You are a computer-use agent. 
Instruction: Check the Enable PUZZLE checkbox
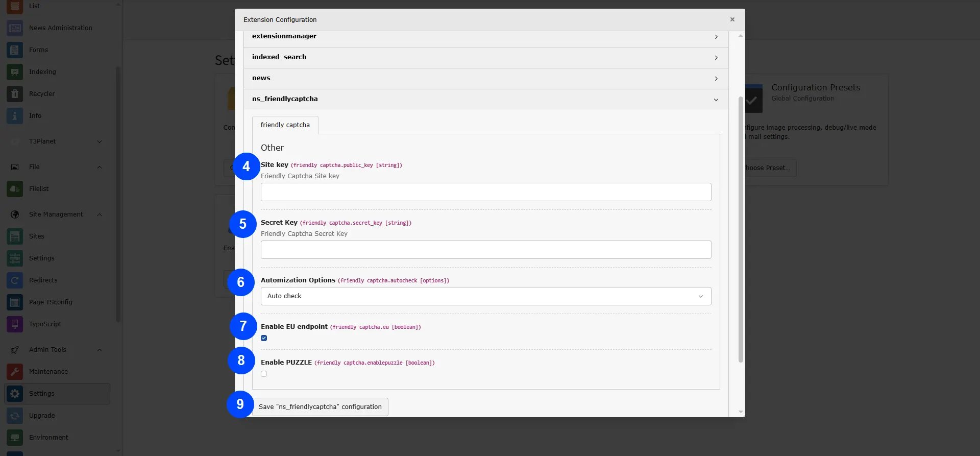coord(264,374)
